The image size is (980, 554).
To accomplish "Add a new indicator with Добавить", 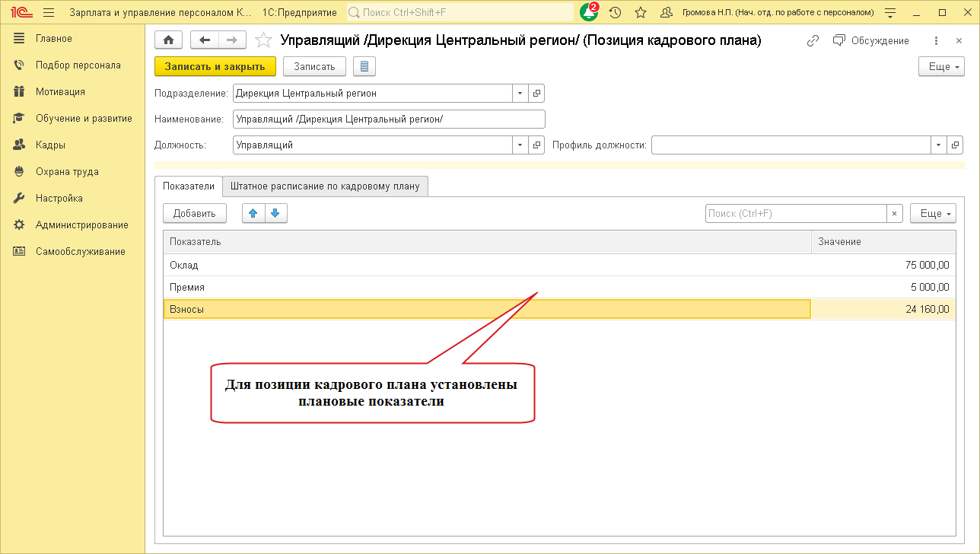I will coord(195,214).
